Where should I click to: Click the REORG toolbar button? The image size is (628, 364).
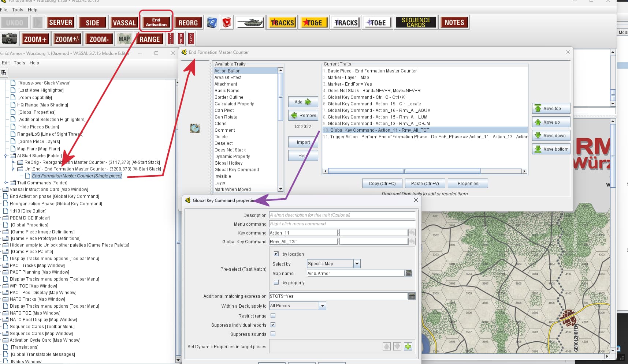pos(188,22)
